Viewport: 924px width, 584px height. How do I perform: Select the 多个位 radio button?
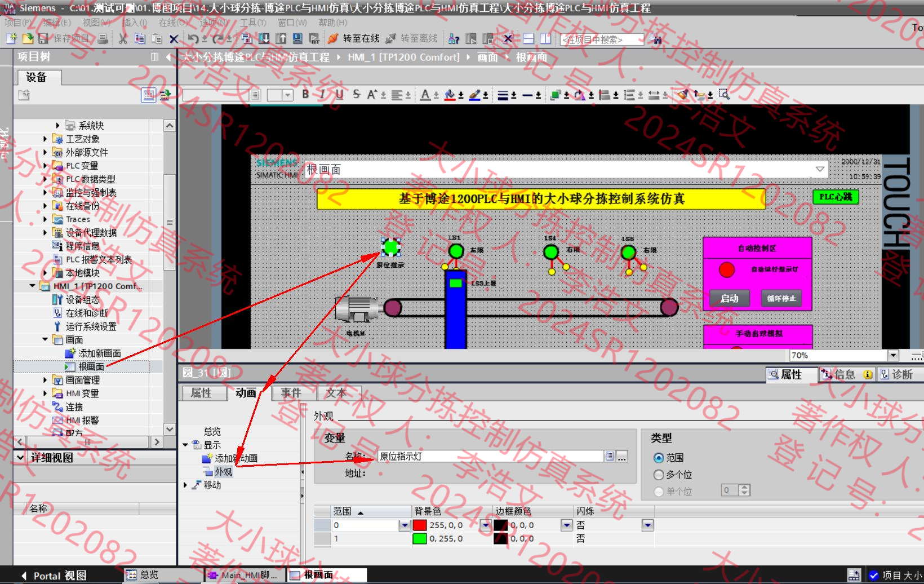click(658, 475)
